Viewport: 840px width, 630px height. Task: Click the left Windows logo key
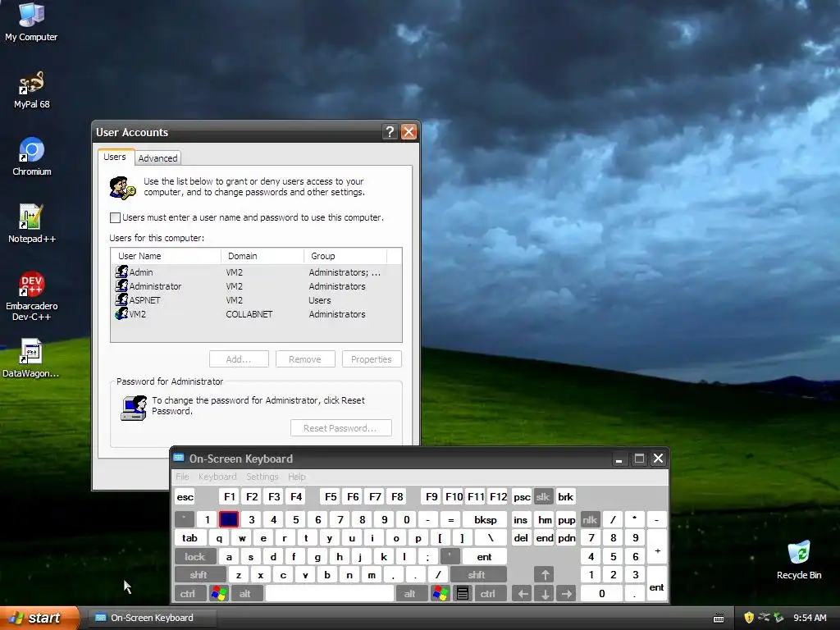point(219,594)
